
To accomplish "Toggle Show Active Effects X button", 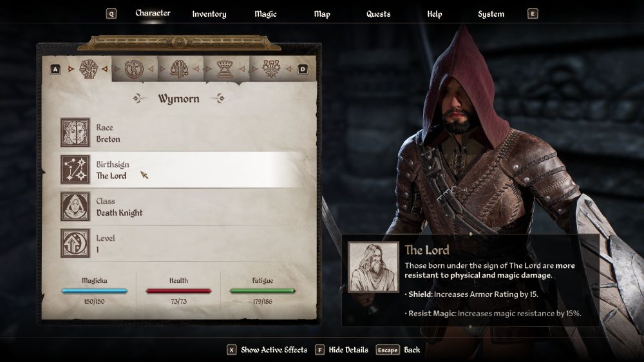I will point(232,350).
